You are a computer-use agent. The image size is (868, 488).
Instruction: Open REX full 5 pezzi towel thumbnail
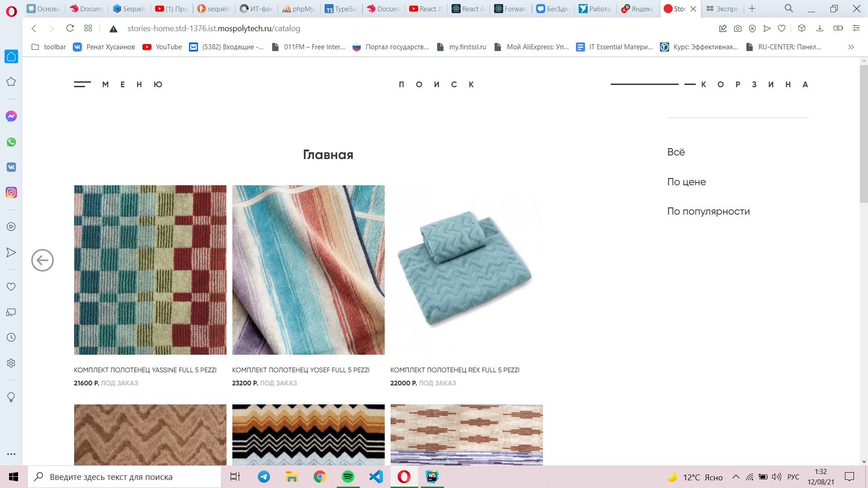point(466,270)
